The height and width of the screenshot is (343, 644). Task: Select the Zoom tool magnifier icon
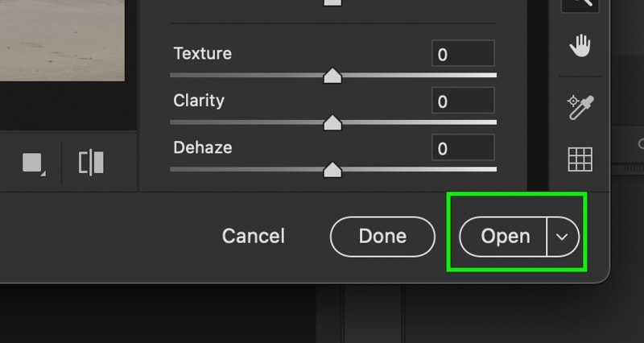580,5
